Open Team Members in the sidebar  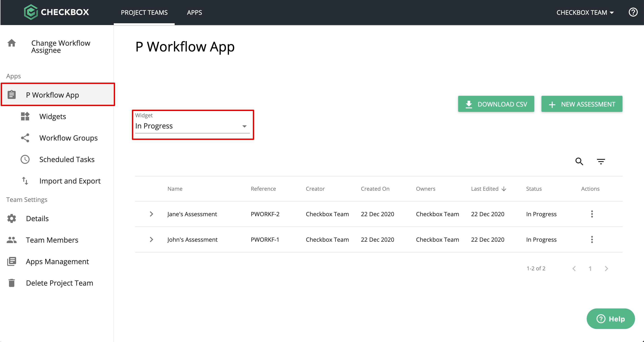point(52,240)
